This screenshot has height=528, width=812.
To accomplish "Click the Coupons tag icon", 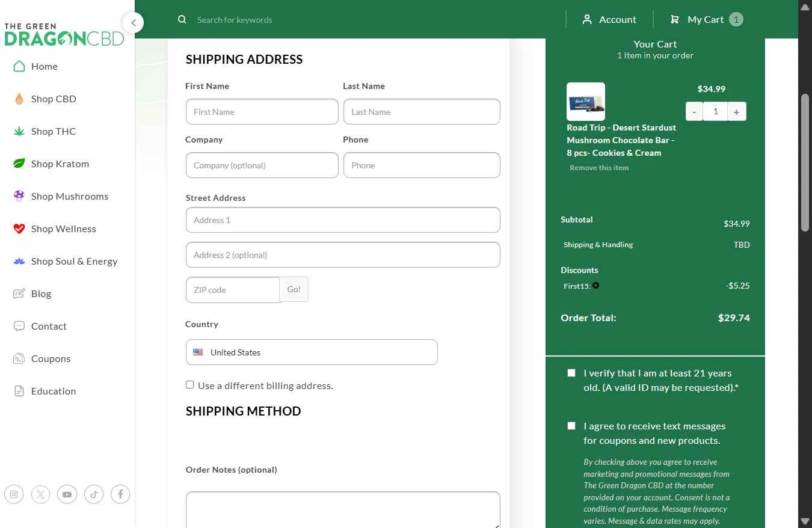I will click(x=19, y=358).
